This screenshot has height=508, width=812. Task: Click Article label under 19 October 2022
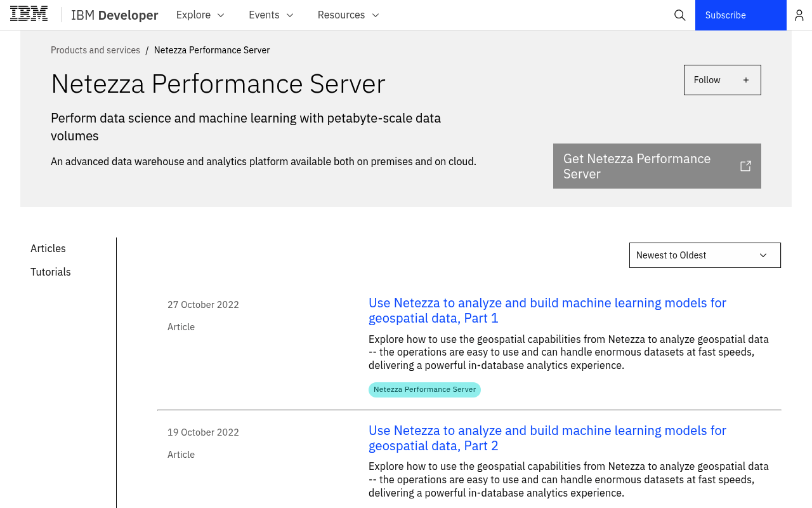coord(181,455)
